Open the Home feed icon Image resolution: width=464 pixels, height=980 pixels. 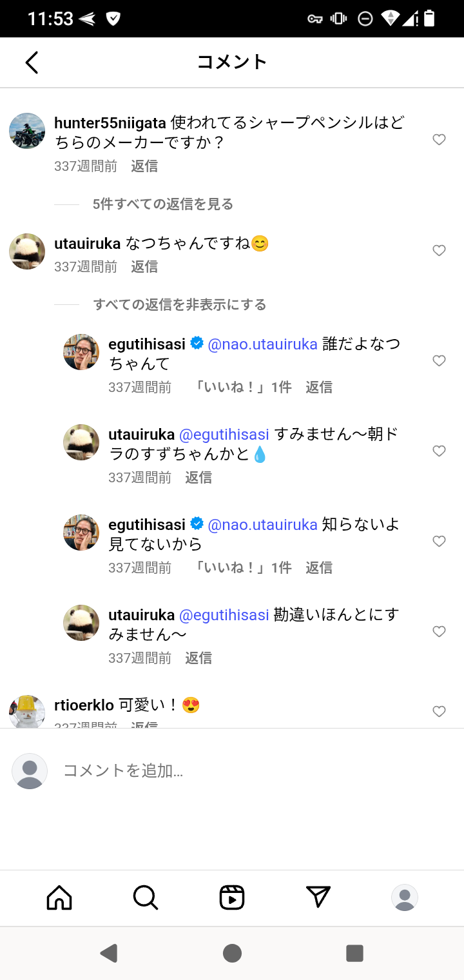(59, 897)
